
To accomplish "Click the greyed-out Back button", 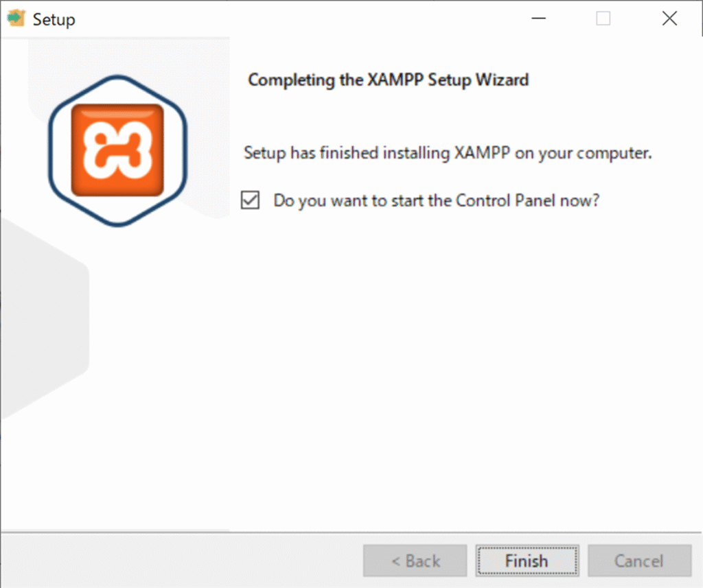I will coord(415,561).
